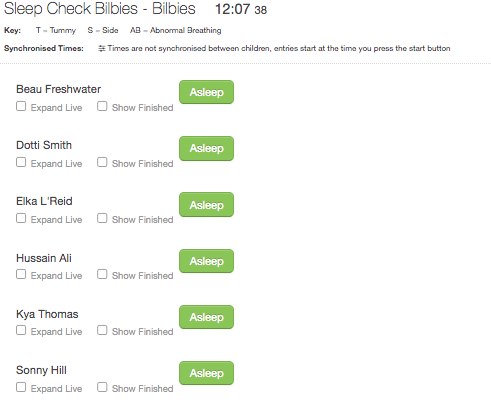491x413 pixels.
Task: Check Show Finished for Kya Thomas
Action: coord(102,330)
